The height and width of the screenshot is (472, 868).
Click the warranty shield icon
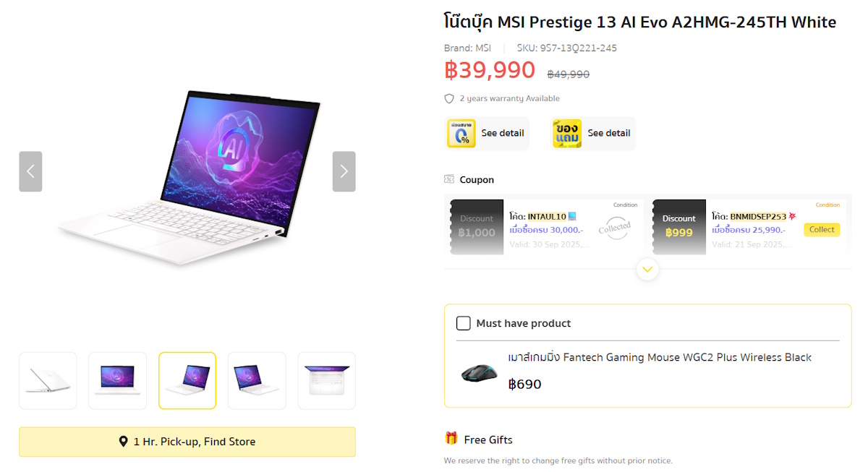tap(449, 99)
